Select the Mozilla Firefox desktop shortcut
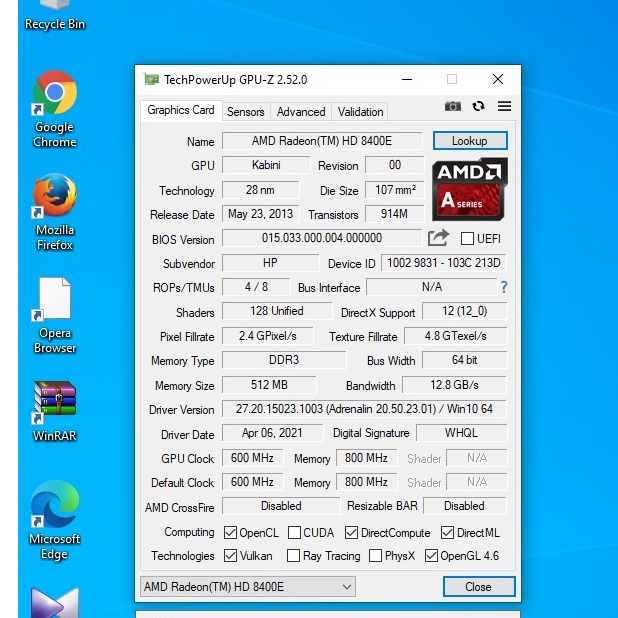The height and width of the screenshot is (618, 618). point(55,212)
